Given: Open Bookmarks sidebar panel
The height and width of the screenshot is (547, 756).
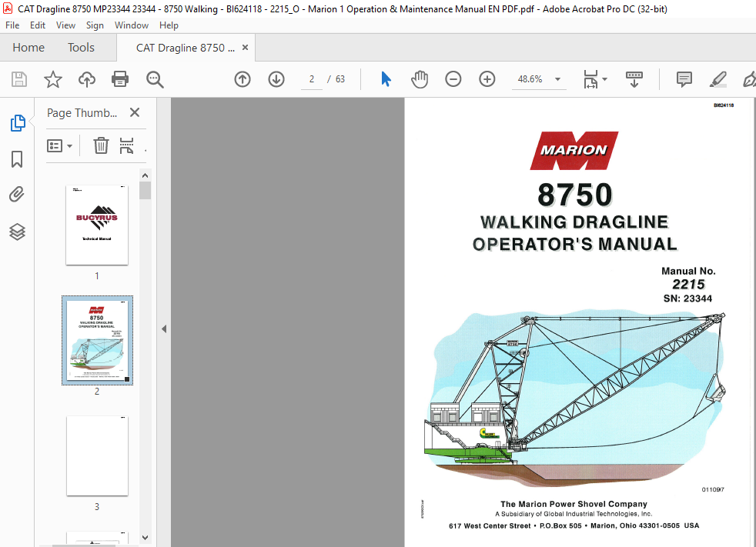Looking at the screenshot, I should click(17, 159).
